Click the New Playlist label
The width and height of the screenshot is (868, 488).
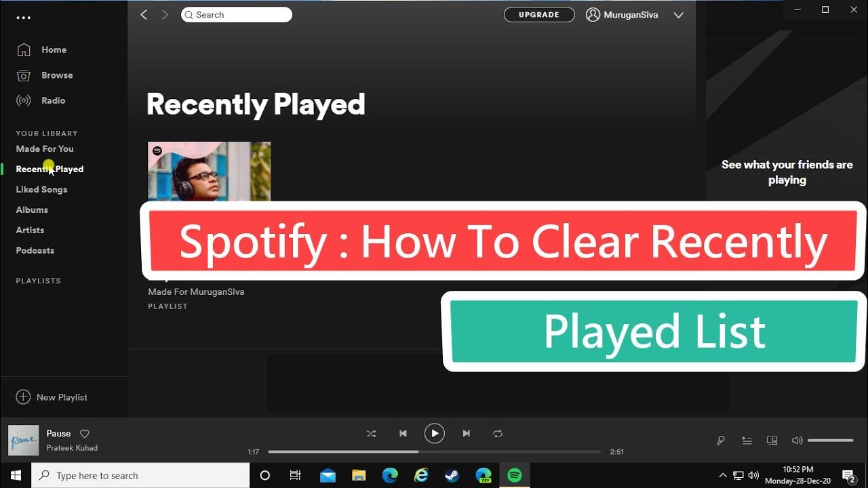coord(62,397)
